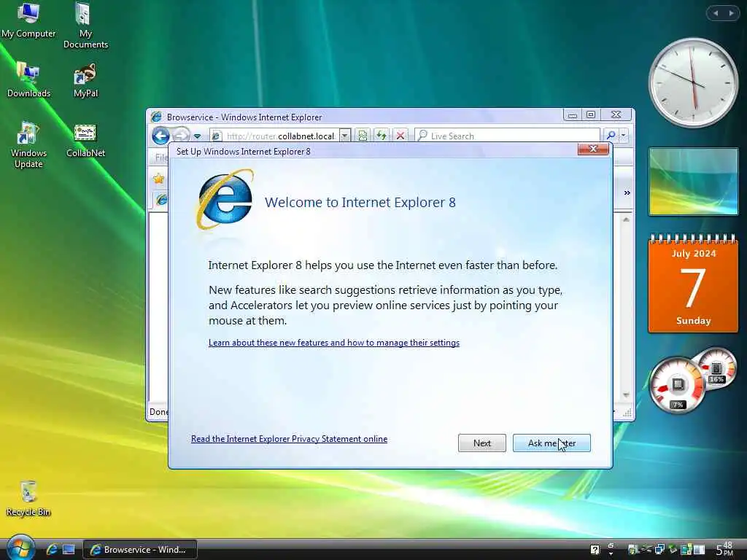Viewport: 747px width, 560px height.
Task: Click the slideshow picture gadget
Action: [x=694, y=182]
